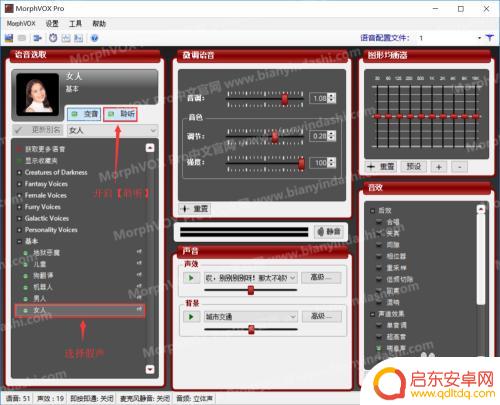Click the 更新别名 button
500x405 pixels.
(x=38, y=130)
